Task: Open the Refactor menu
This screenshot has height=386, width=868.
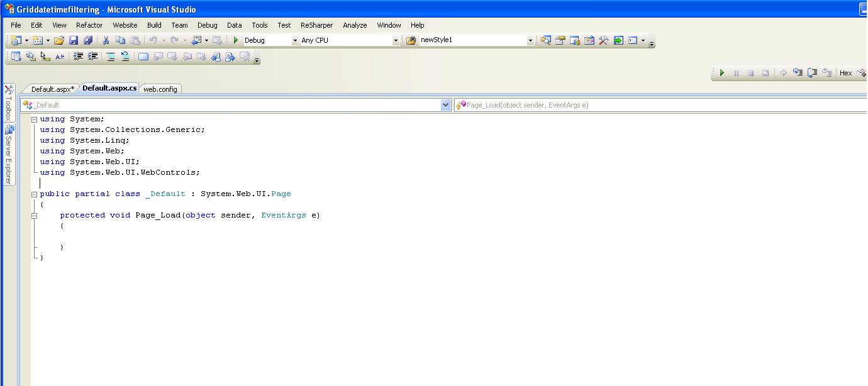Action: click(x=89, y=25)
